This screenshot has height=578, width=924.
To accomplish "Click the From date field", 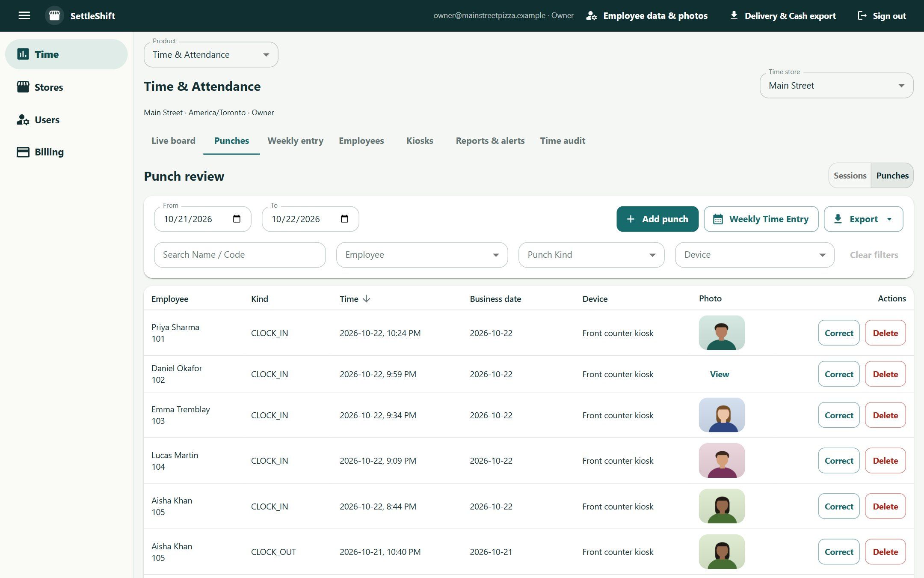I will coord(202,219).
